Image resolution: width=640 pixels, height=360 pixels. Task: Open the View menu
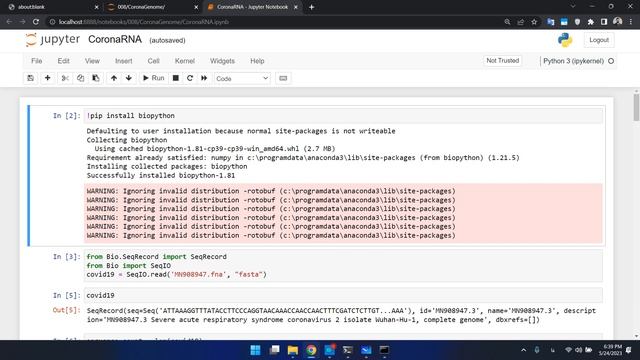pyautogui.click(x=92, y=61)
